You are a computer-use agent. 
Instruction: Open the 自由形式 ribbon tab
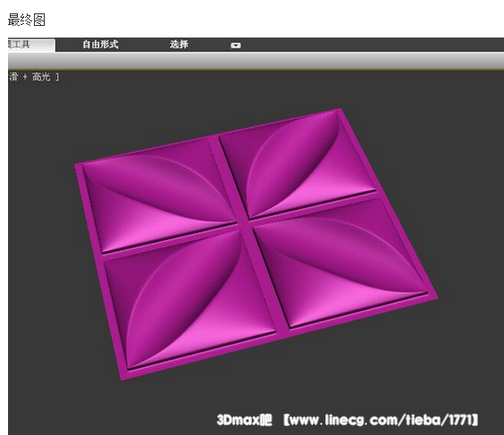[100, 45]
